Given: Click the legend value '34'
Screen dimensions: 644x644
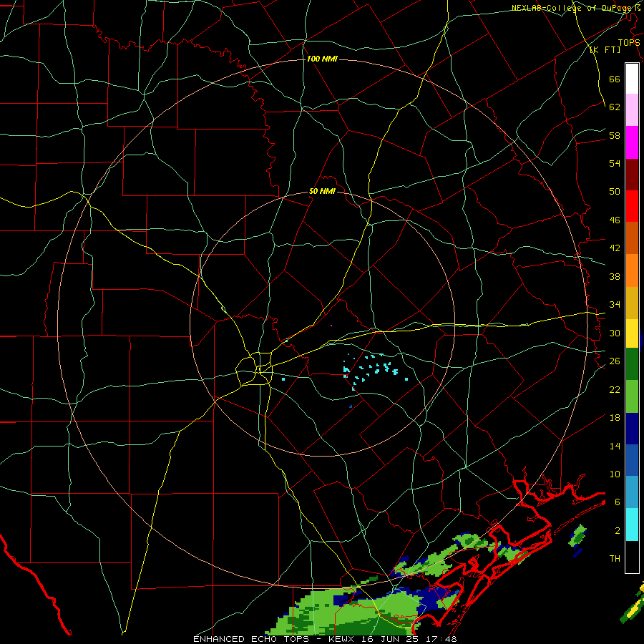Looking at the screenshot, I should (615, 305).
